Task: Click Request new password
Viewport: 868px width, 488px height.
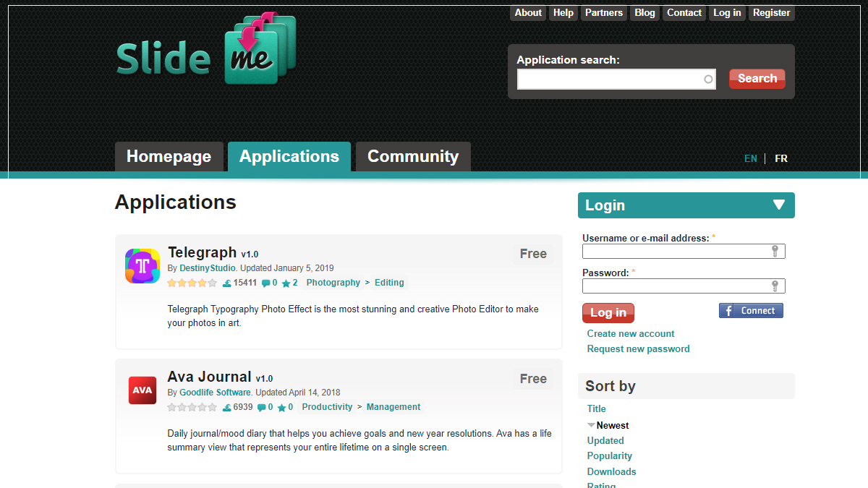Action: (x=639, y=348)
